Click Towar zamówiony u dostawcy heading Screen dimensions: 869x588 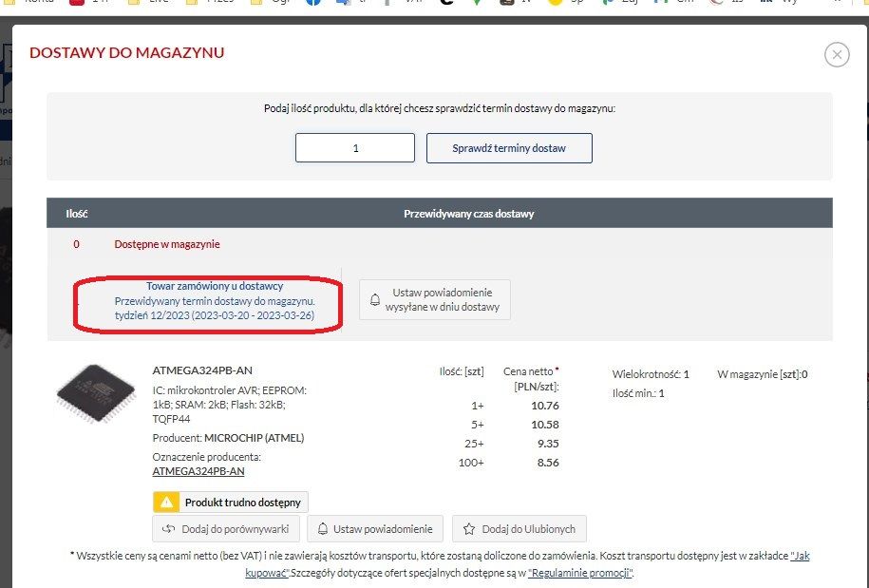pos(215,286)
